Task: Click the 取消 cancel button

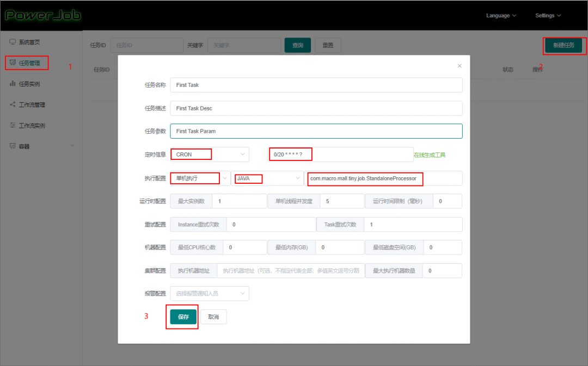Action: (x=213, y=317)
